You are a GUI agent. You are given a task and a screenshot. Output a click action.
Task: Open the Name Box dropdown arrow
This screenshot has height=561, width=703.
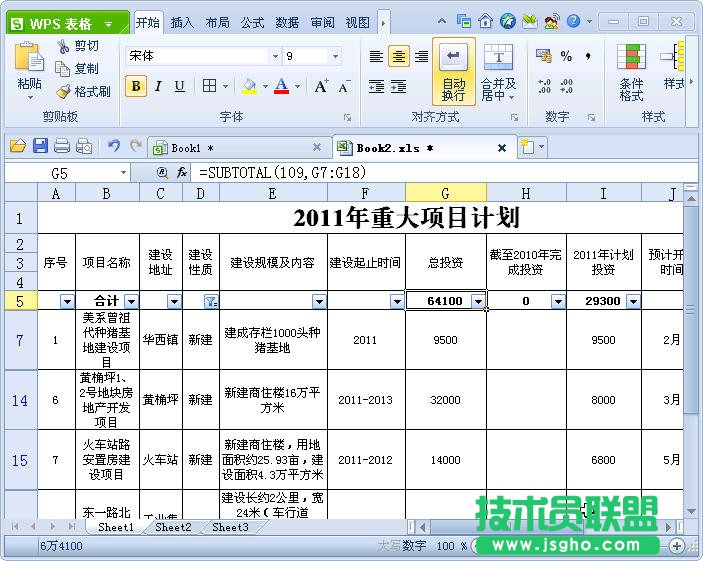click(x=123, y=173)
